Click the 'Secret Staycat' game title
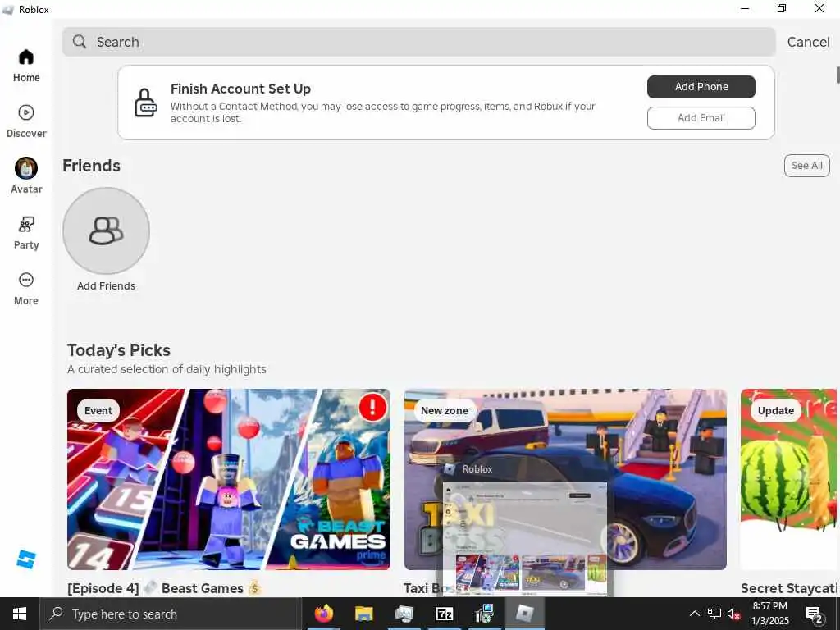The image size is (840, 630). tap(788, 588)
